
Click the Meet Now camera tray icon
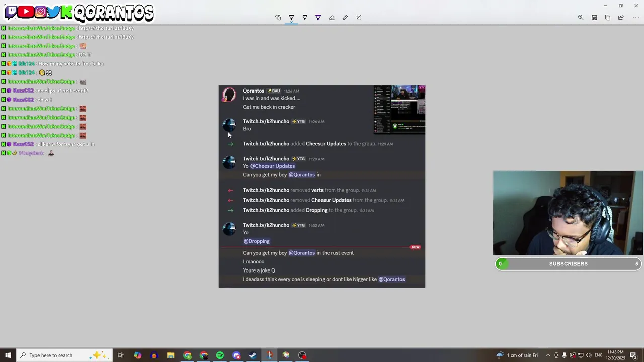(556, 355)
